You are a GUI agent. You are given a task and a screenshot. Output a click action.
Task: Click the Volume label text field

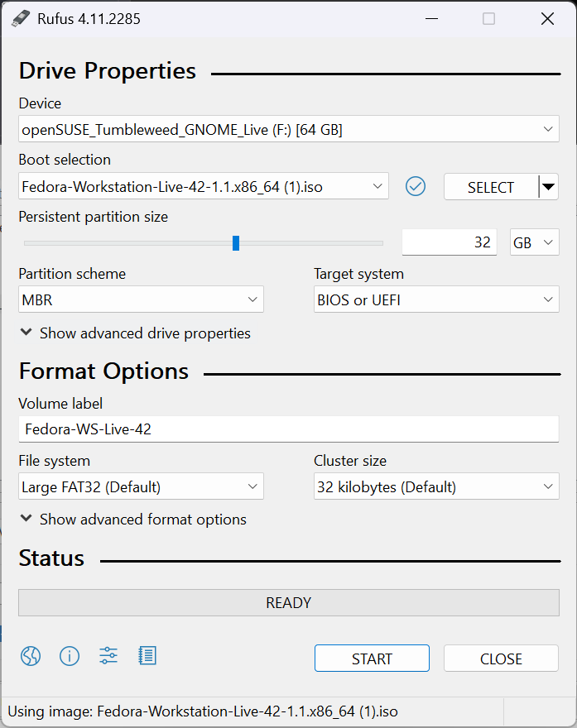point(288,429)
